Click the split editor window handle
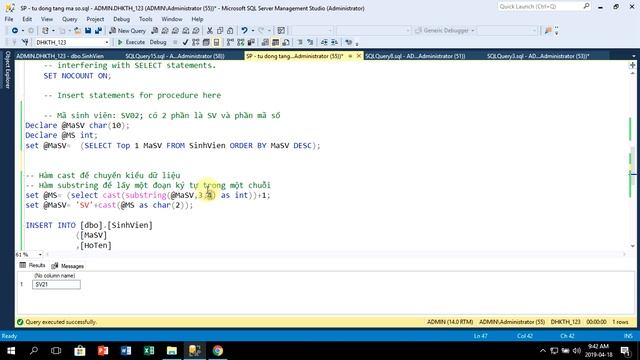The height and width of the screenshot is (360, 640). tap(633, 65)
